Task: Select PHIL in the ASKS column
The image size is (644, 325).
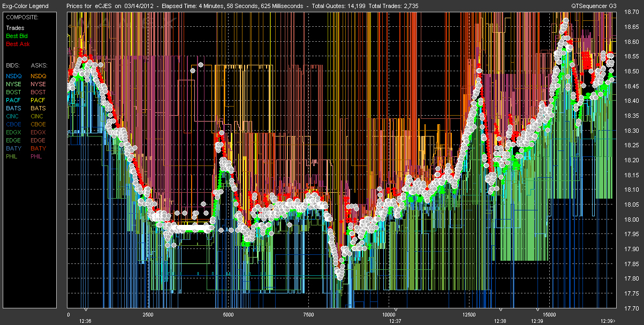Action: point(37,156)
